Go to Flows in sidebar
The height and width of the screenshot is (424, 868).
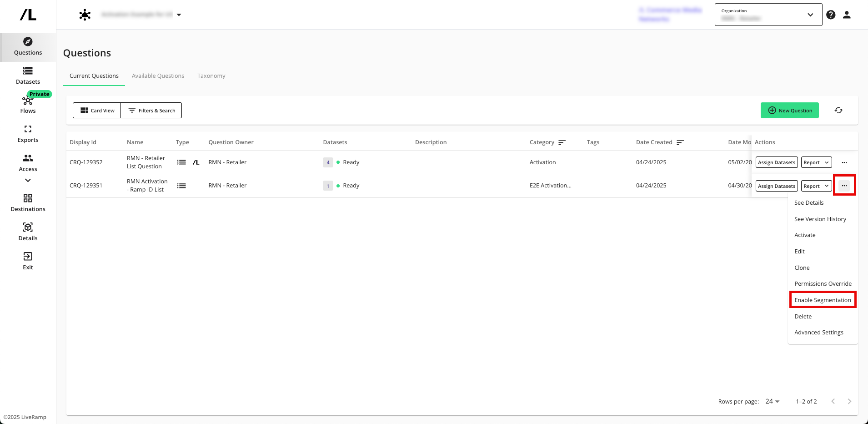coord(28,104)
